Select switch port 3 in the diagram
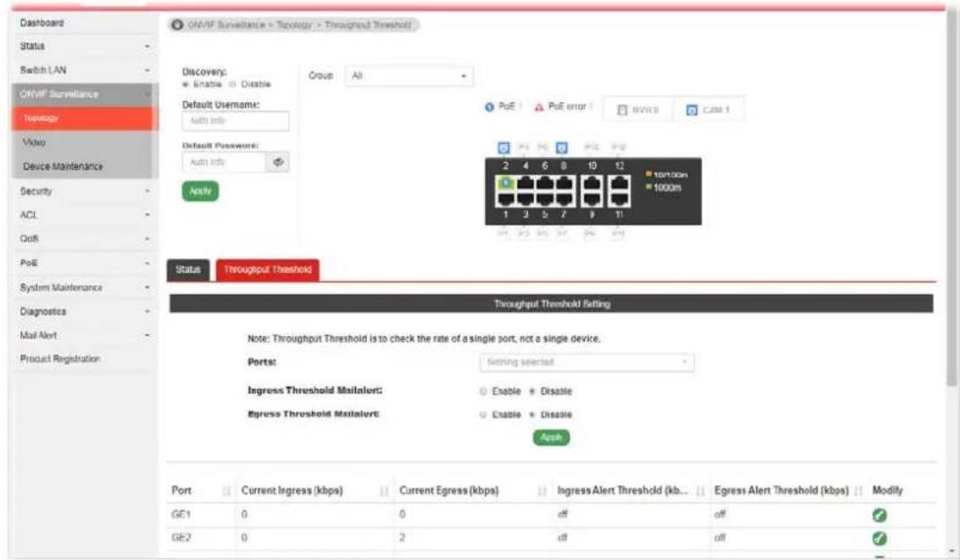Screen dimensions: 960x560 pos(525,199)
